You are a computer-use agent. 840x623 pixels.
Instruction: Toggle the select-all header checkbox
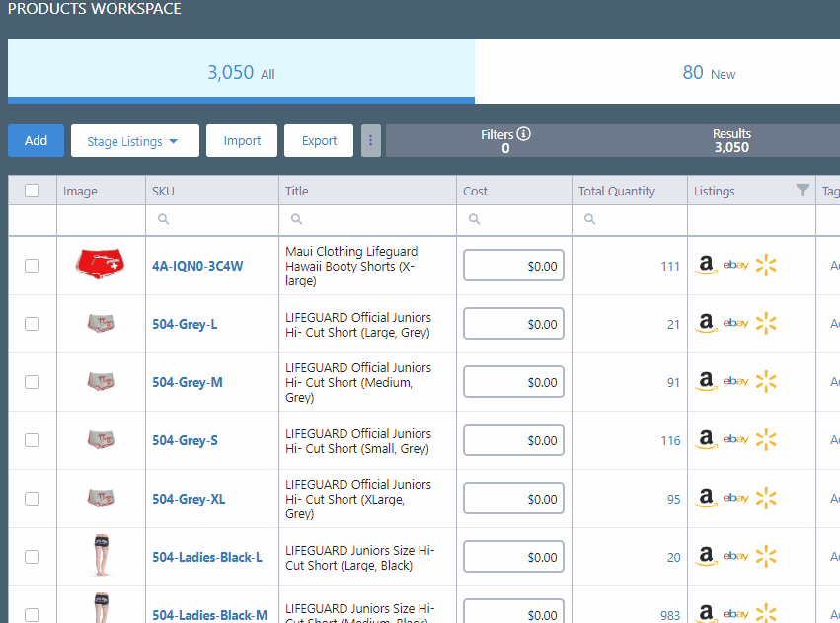33,191
